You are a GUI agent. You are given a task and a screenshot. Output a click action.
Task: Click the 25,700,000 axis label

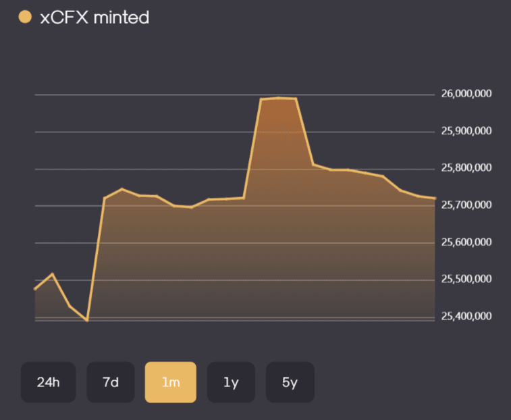click(466, 205)
